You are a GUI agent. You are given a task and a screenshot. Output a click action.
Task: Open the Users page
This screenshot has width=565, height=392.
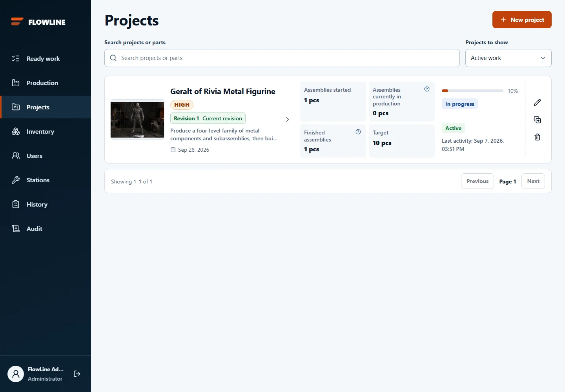46,156
